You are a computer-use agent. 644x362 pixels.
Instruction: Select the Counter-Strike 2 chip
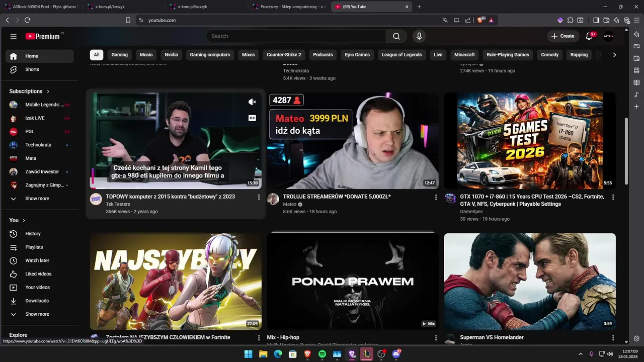[x=284, y=55]
